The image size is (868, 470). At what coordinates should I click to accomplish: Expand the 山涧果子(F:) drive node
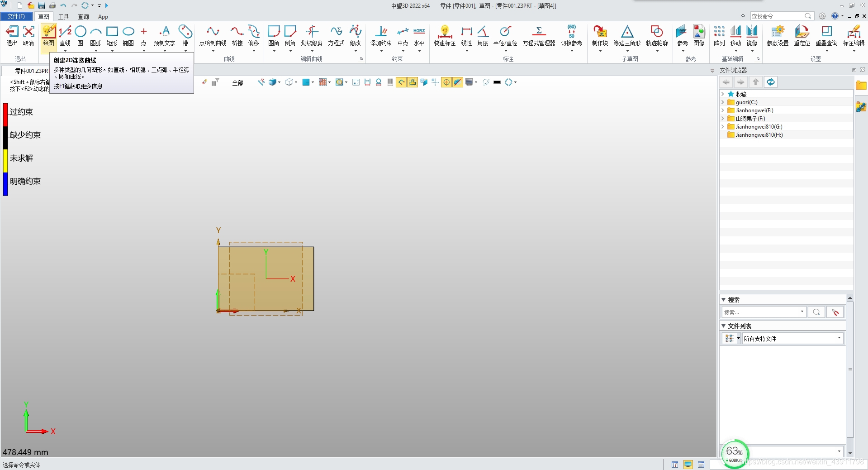point(723,119)
